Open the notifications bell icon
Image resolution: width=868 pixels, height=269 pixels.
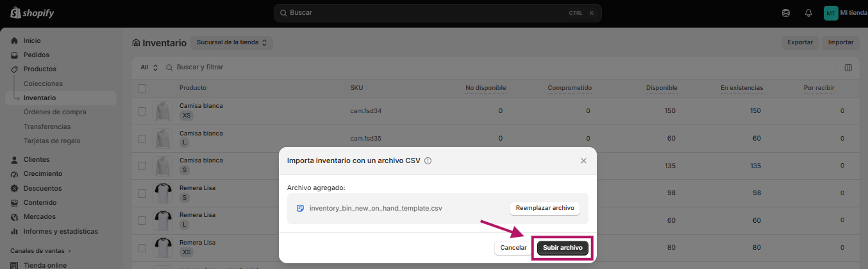pos(808,13)
